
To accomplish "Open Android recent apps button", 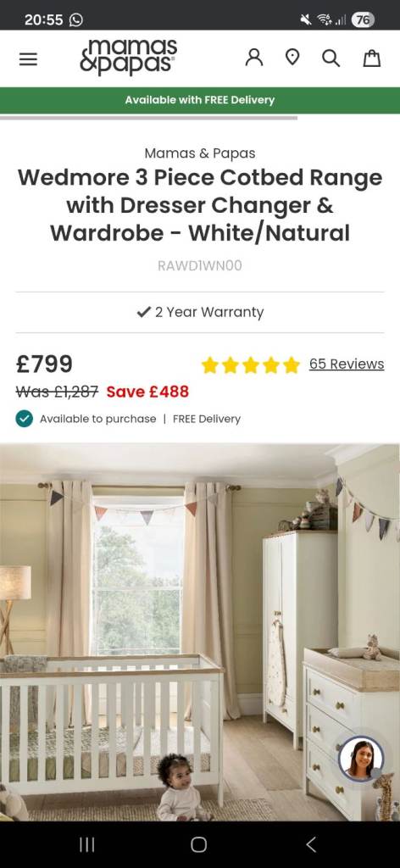I will coord(86,844).
